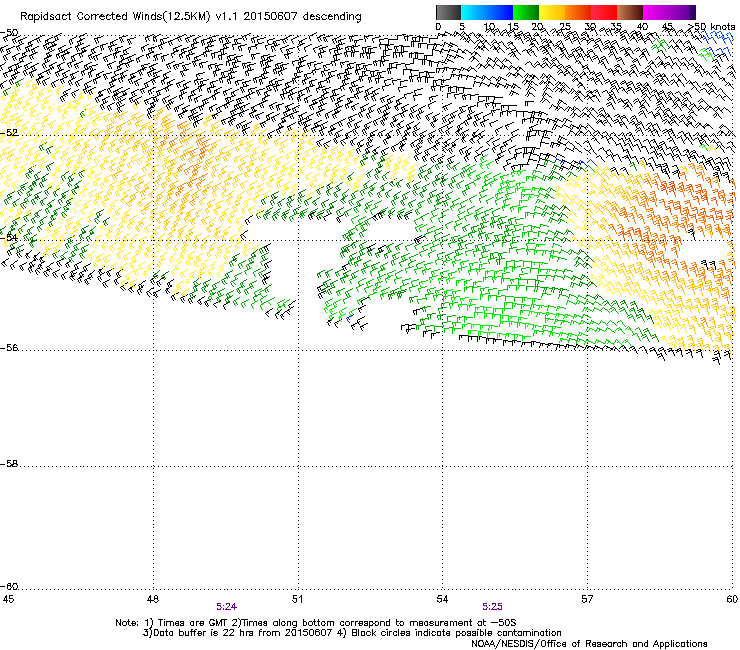The image size is (740, 650).
Task: Click the legend tick label 40
Action: click(x=642, y=27)
